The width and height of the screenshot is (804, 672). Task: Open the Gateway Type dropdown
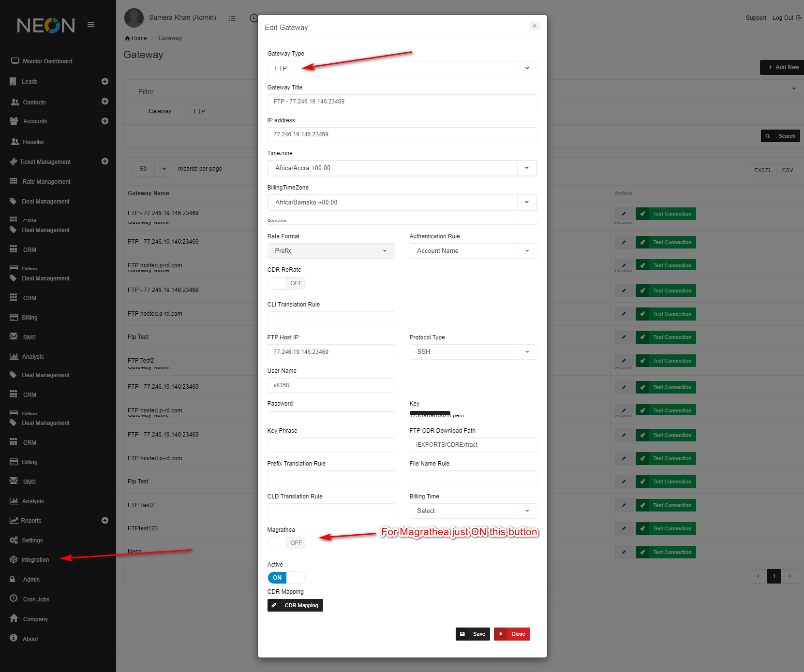[x=402, y=69]
